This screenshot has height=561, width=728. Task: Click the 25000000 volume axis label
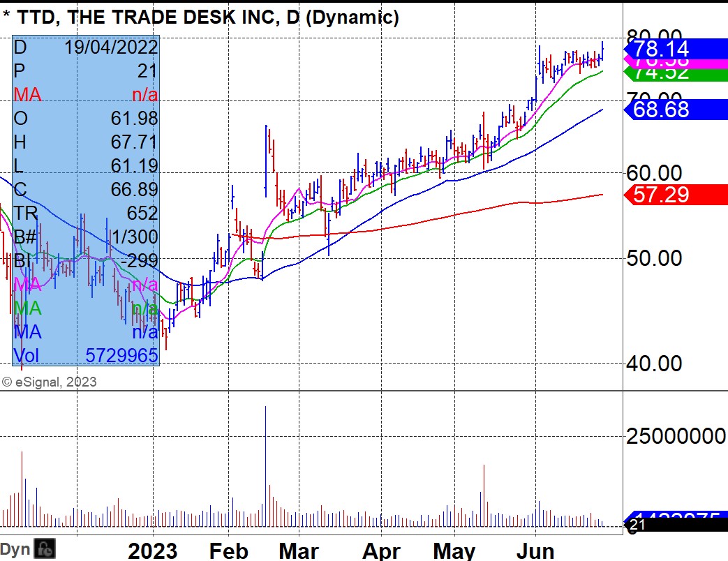[x=676, y=436]
